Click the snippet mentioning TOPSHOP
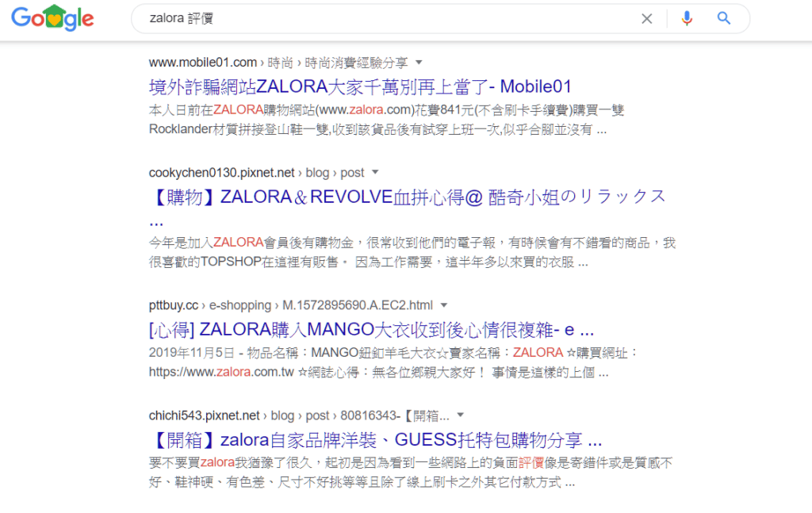Viewport: 812px width, 513px height. (412, 252)
